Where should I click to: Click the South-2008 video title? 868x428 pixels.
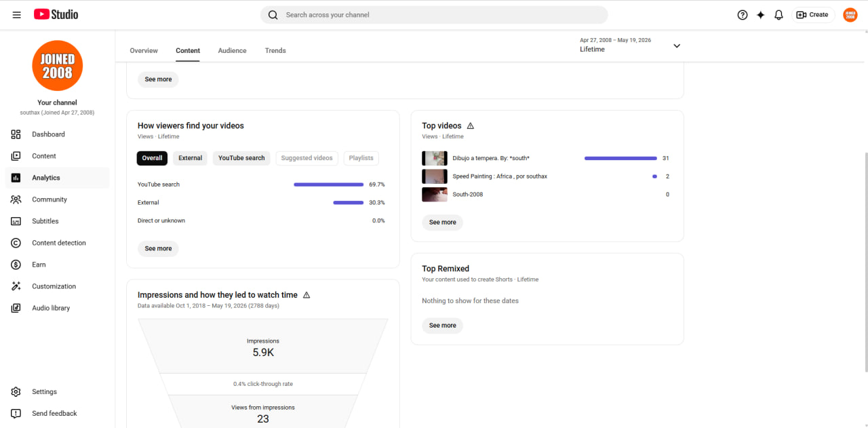click(468, 195)
